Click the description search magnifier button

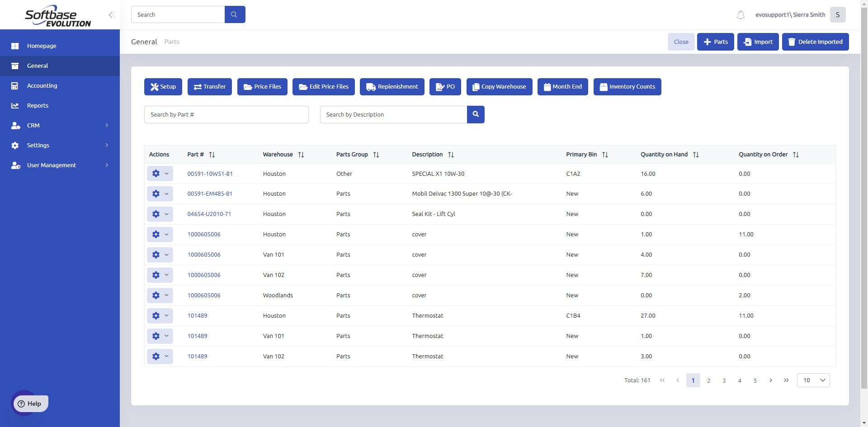(476, 114)
